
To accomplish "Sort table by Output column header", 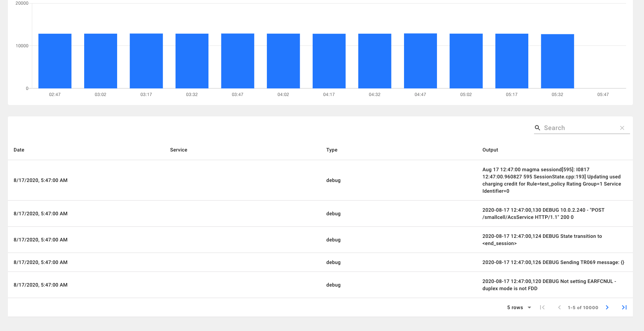I will pos(490,150).
